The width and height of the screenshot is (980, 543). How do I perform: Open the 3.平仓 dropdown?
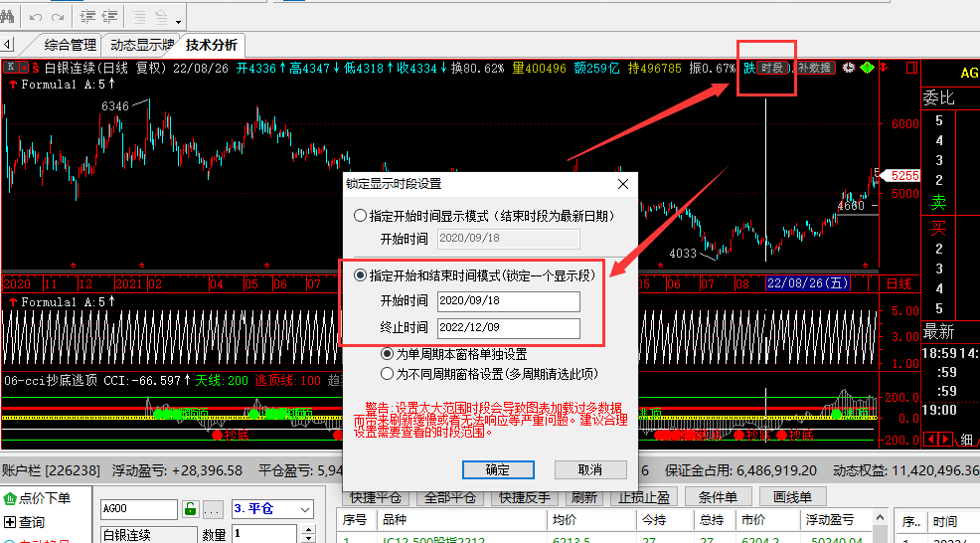[x=272, y=509]
